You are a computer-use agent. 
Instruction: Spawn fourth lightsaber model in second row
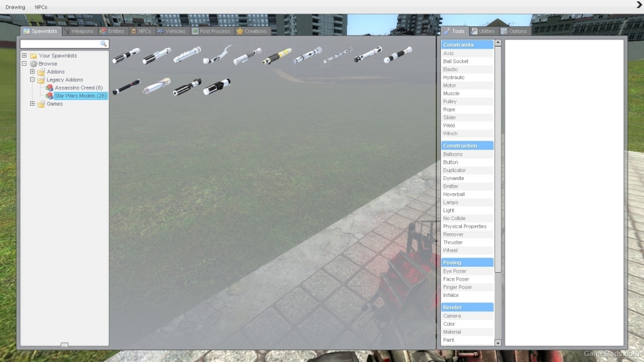click(x=217, y=86)
